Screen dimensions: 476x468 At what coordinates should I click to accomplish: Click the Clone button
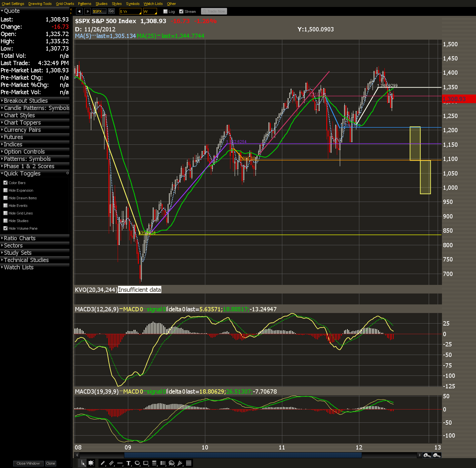pos(51,463)
